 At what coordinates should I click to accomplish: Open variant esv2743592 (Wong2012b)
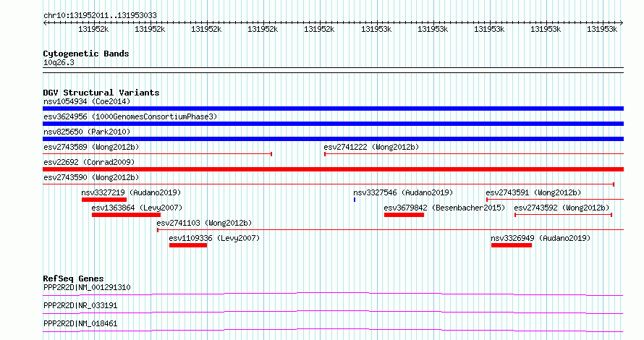pyautogui.click(x=562, y=208)
